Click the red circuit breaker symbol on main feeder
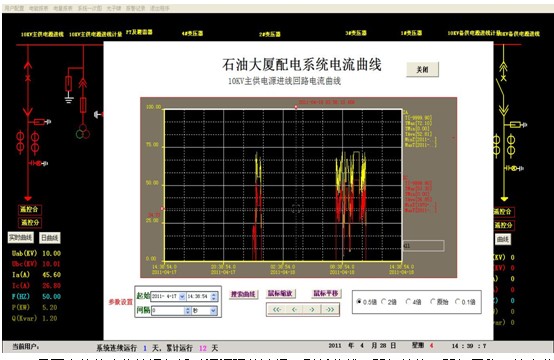 [x=28, y=78]
